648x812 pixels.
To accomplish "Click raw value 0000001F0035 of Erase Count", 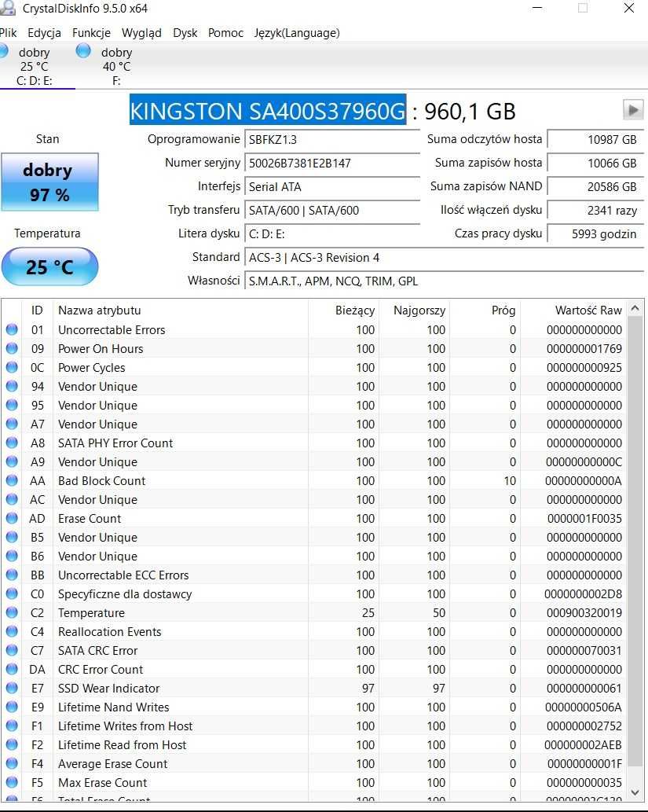I will point(584,518).
